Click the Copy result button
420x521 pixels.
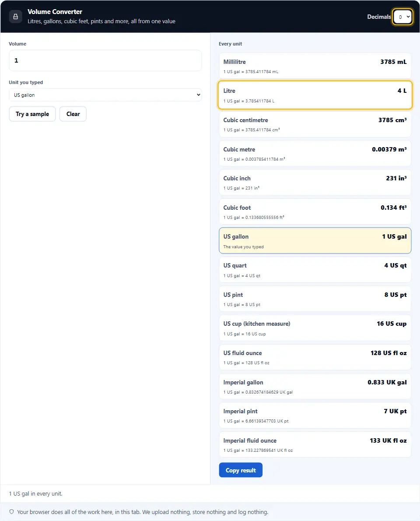(x=241, y=470)
